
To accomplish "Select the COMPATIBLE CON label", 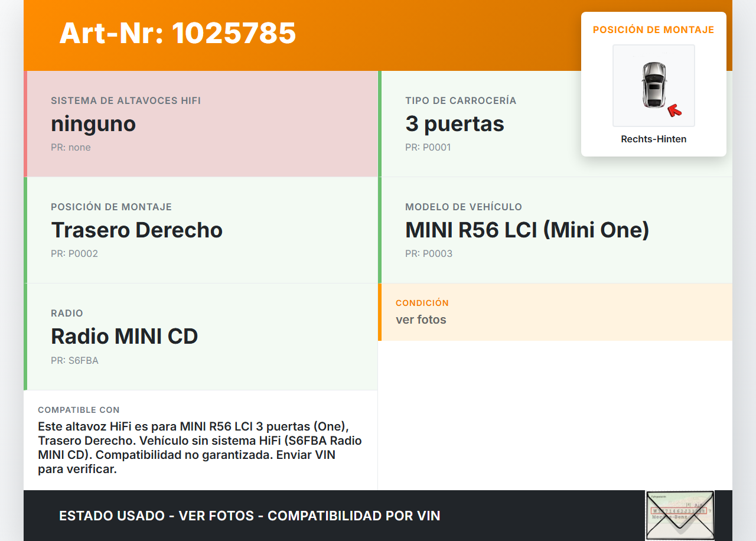I will pyautogui.click(x=79, y=410).
